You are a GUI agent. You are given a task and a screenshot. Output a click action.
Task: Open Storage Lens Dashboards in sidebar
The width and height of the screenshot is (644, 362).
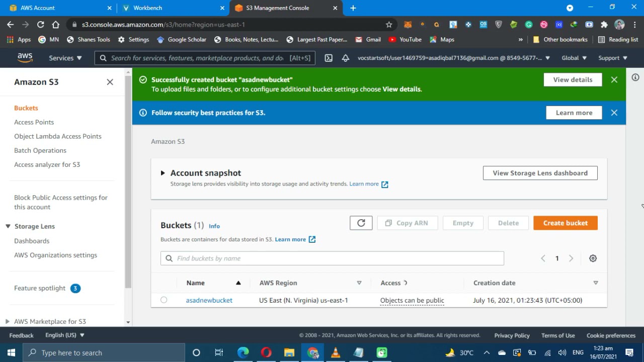(32, 241)
